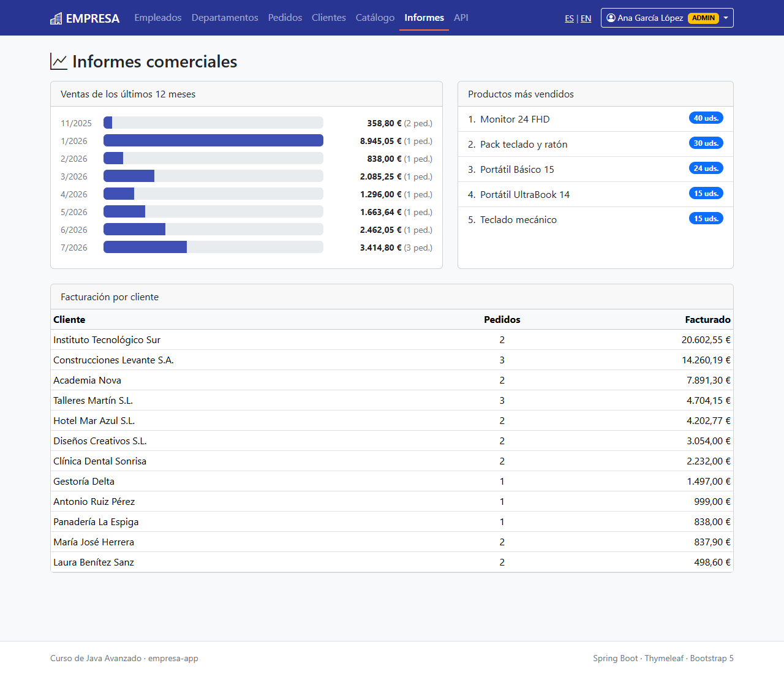Image resolution: width=784 pixels, height=674 pixels.
Task: Click the ADMIN badge
Action: [704, 18]
